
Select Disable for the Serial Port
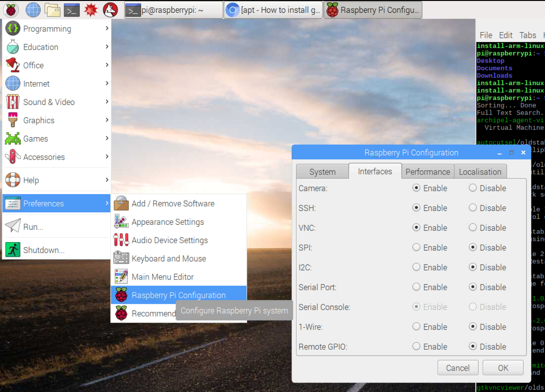pos(473,287)
